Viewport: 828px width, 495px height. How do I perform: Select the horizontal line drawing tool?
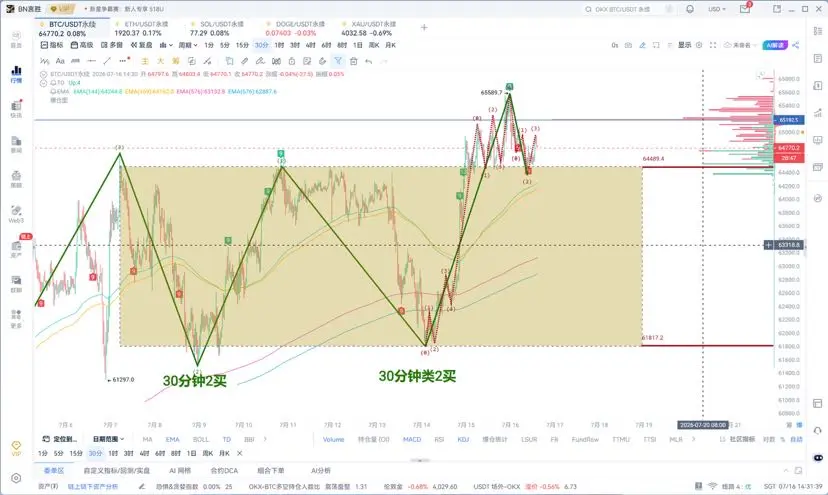point(91,61)
